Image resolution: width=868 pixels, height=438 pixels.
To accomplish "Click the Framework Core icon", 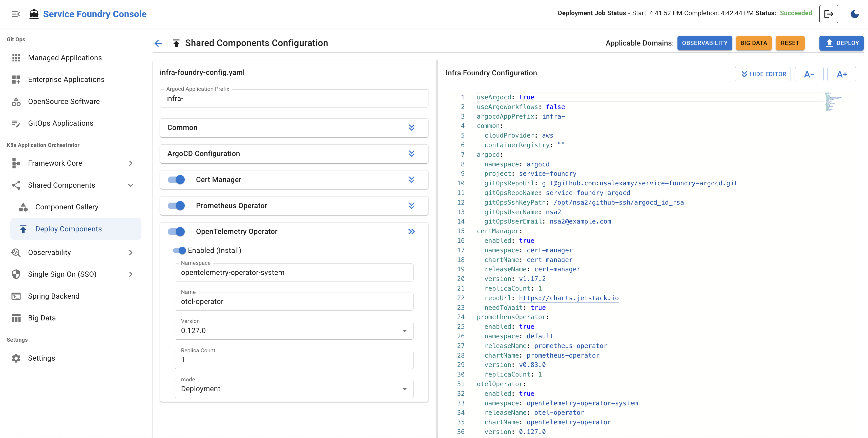I will click(16, 163).
